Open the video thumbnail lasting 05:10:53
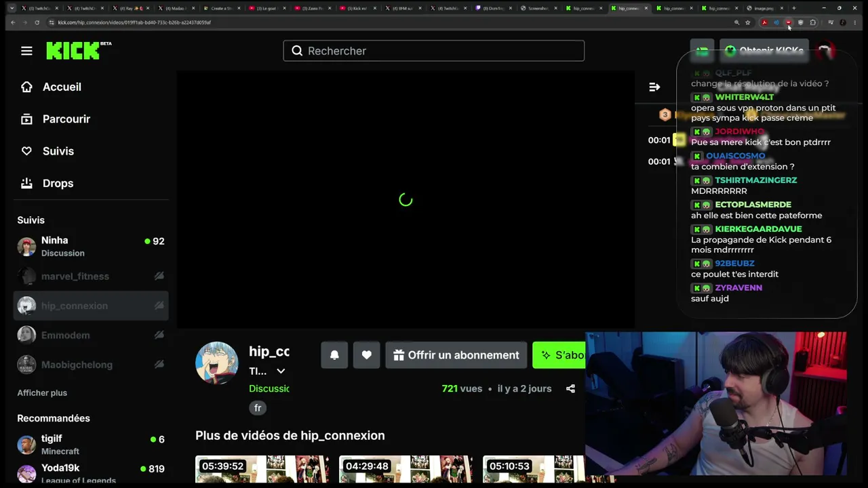Screen dimensions: 868x488 534,469
